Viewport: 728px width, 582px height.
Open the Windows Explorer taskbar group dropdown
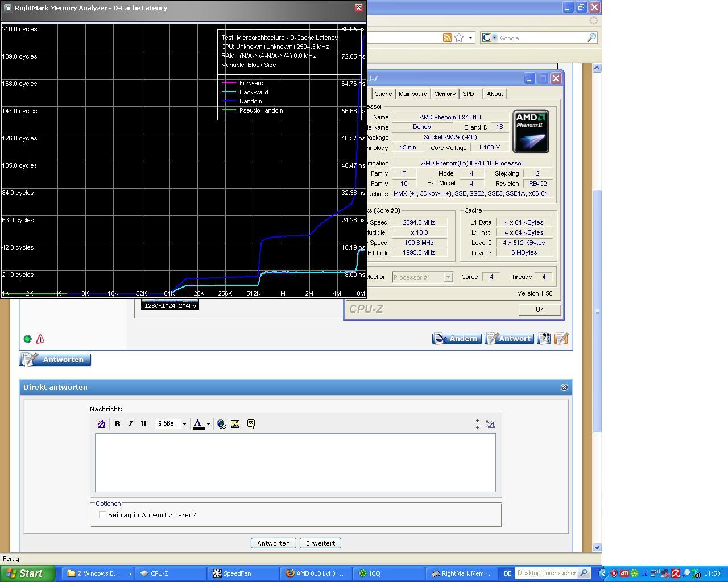click(x=130, y=573)
